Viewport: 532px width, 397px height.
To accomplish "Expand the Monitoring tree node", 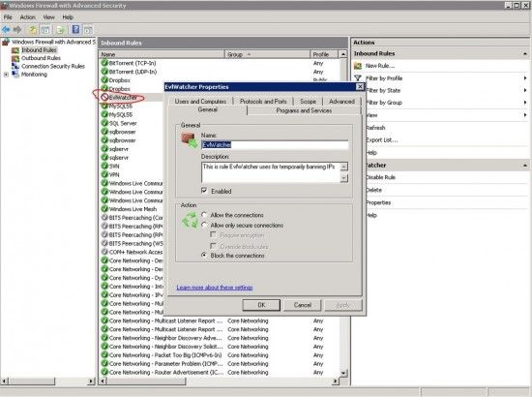I will 6,75.
